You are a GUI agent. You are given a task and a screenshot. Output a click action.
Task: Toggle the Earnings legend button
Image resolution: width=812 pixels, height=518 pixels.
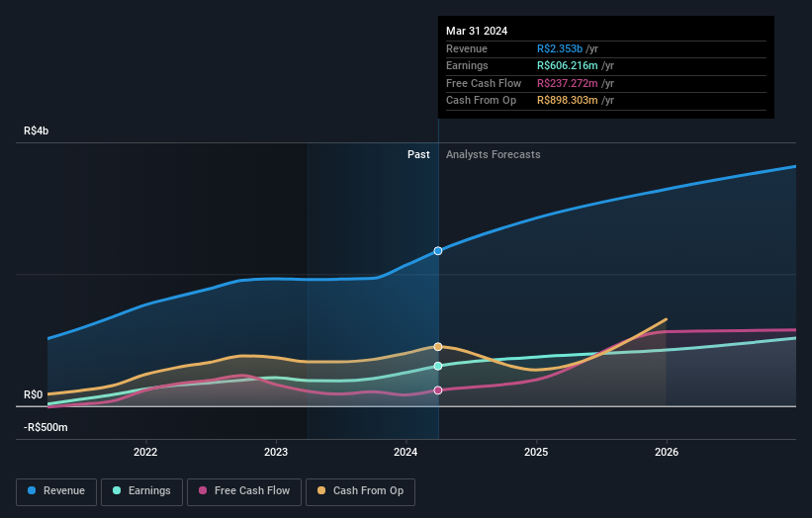pyautogui.click(x=141, y=491)
